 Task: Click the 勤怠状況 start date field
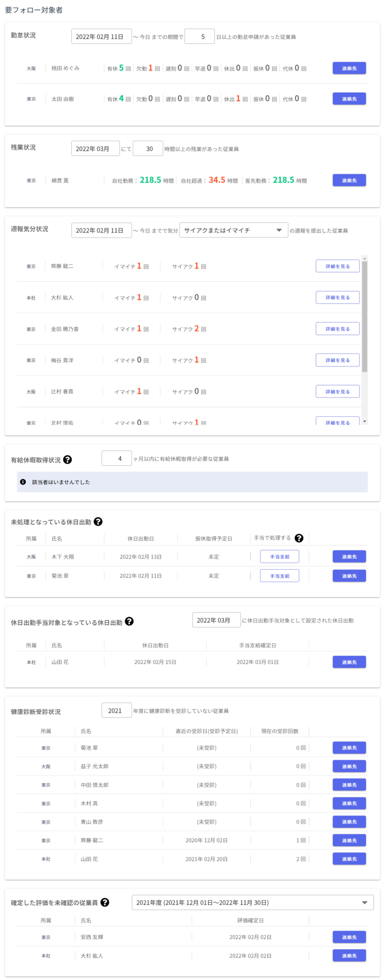click(102, 37)
